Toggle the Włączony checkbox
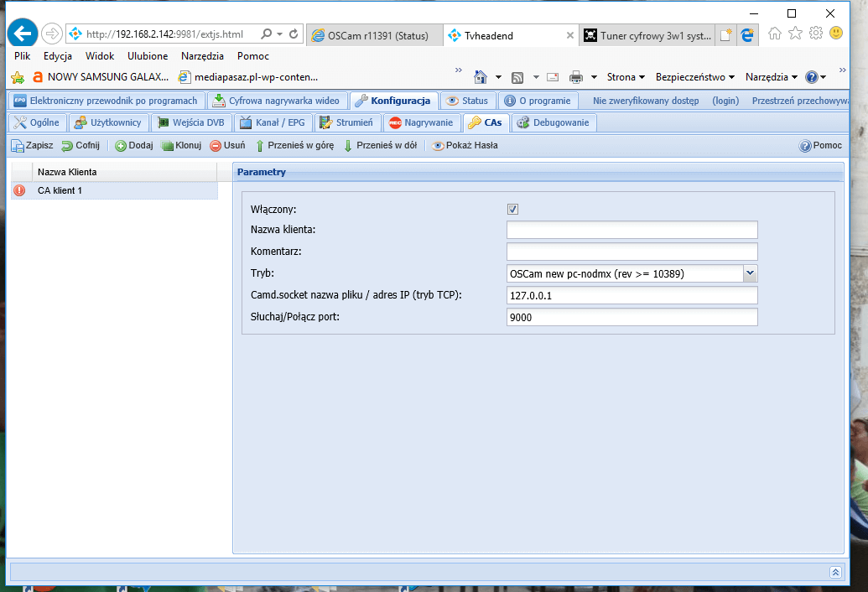Image resolution: width=868 pixels, height=592 pixels. point(513,209)
